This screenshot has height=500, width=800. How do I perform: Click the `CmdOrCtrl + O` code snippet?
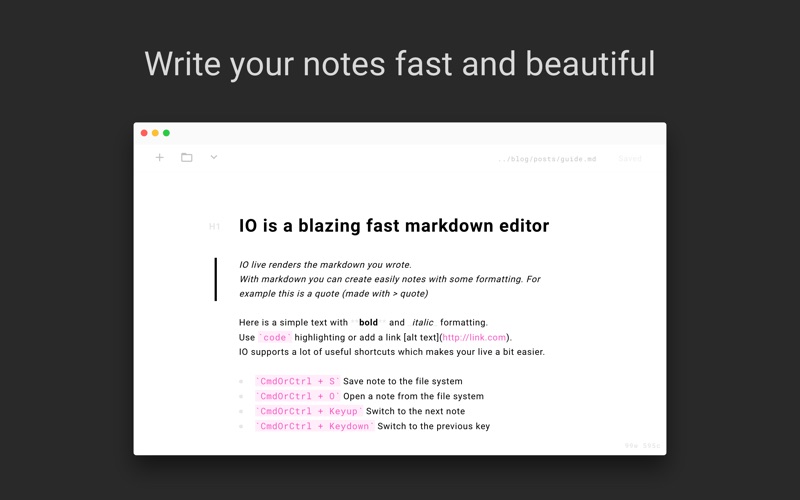297,396
